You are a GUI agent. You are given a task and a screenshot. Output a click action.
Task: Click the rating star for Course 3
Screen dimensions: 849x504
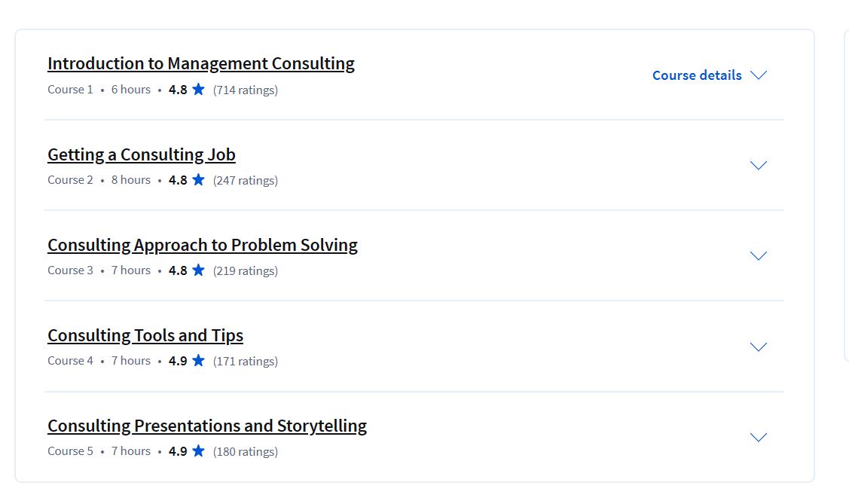click(x=198, y=270)
